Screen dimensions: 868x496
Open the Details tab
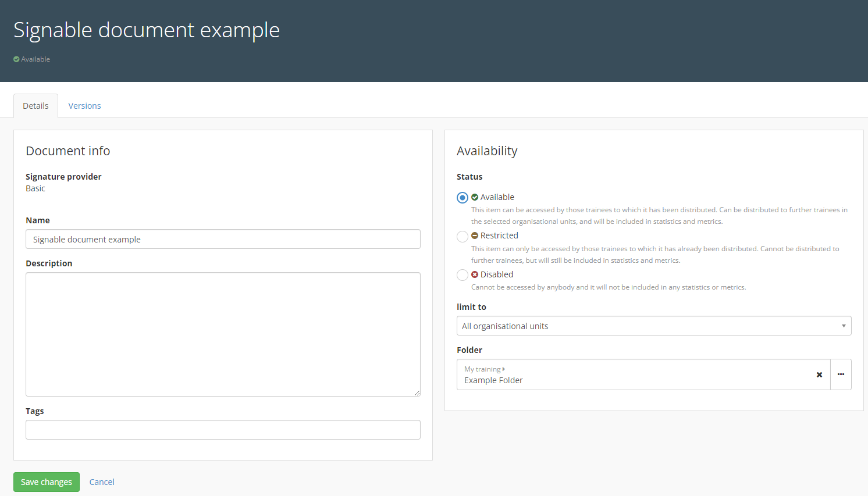coord(35,106)
